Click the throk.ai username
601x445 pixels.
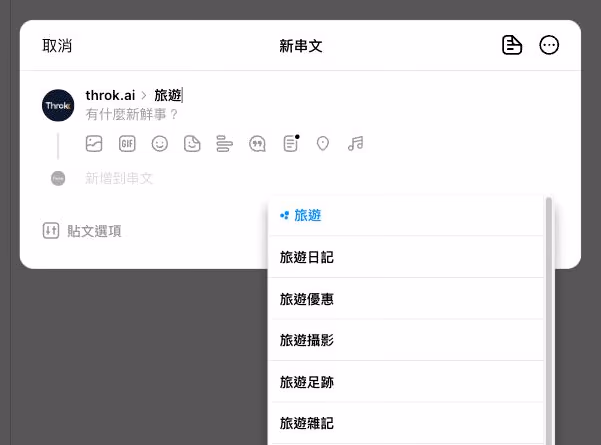click(110, 95)
